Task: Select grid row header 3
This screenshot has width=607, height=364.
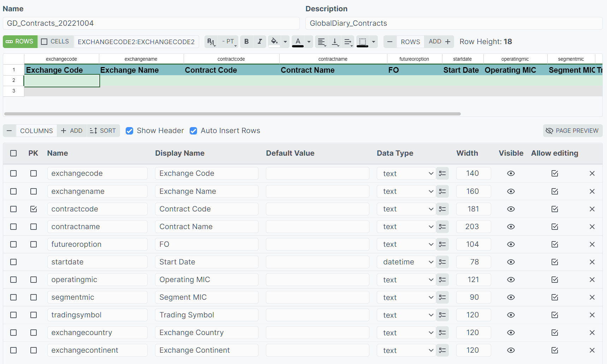Action: 14,91
